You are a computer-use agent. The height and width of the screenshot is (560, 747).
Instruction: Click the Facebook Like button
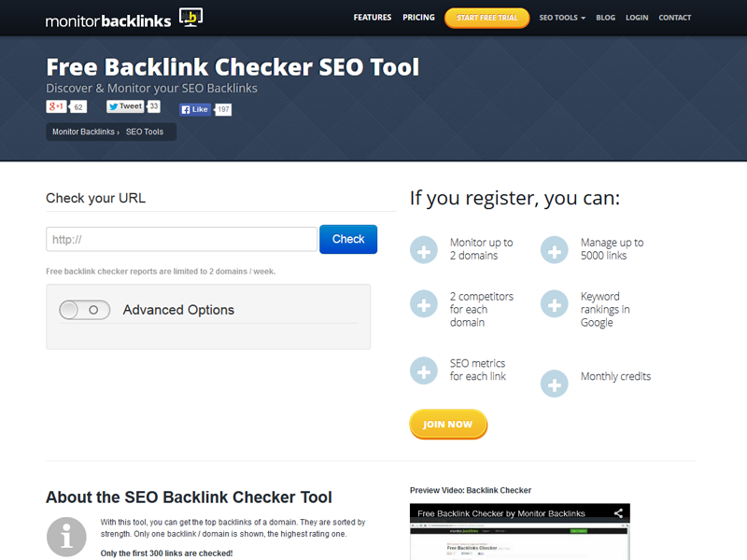coord(195,109)
